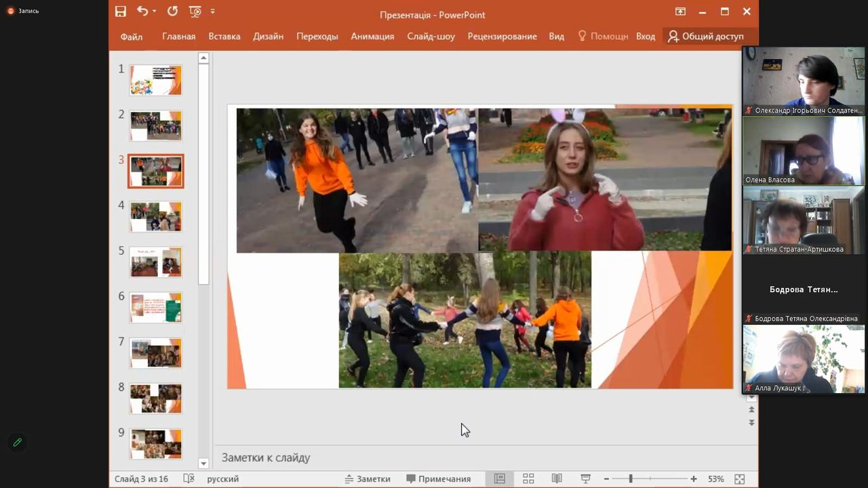The height and width of the screenshot is (488, 868).
Task: Click the Помощн lightbulb search field
Action: (603, 37)
